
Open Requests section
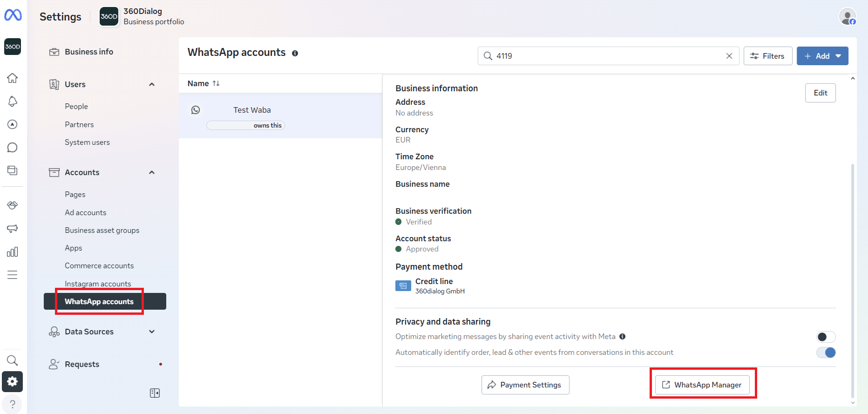tap(82, 364)
